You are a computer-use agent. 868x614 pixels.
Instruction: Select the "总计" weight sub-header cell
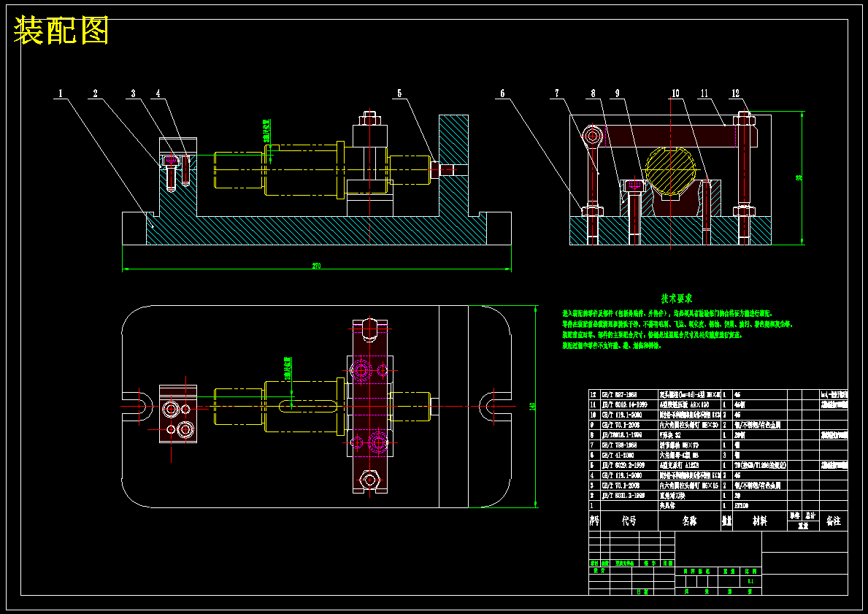coord(810,516)
